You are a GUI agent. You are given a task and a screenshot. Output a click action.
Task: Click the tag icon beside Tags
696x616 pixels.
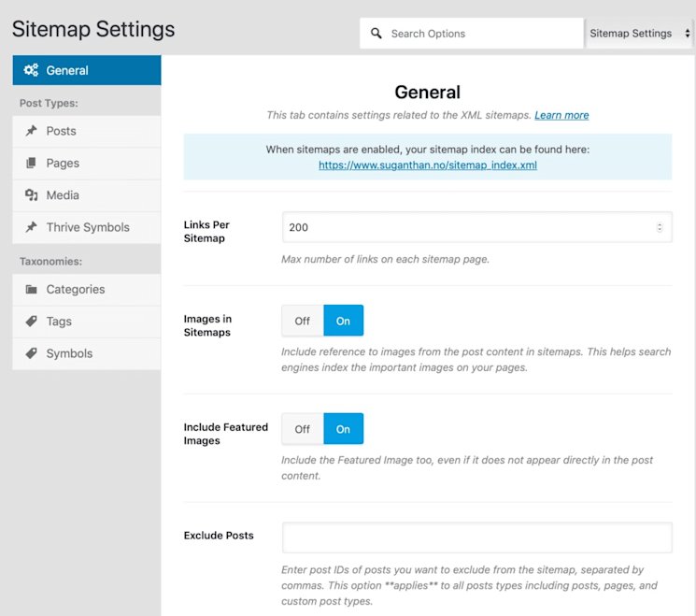31,322
